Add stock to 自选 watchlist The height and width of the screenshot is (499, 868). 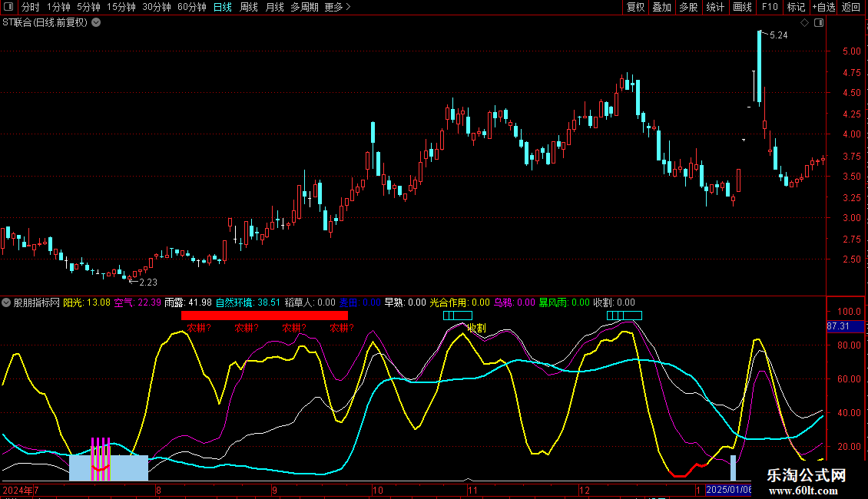click(823, 7)
